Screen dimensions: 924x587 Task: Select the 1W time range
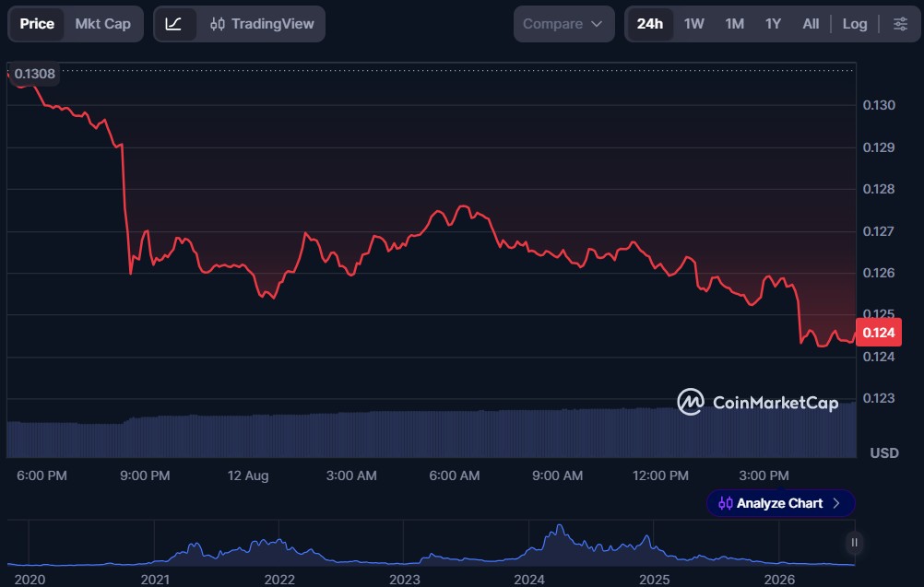pos(694,24)
